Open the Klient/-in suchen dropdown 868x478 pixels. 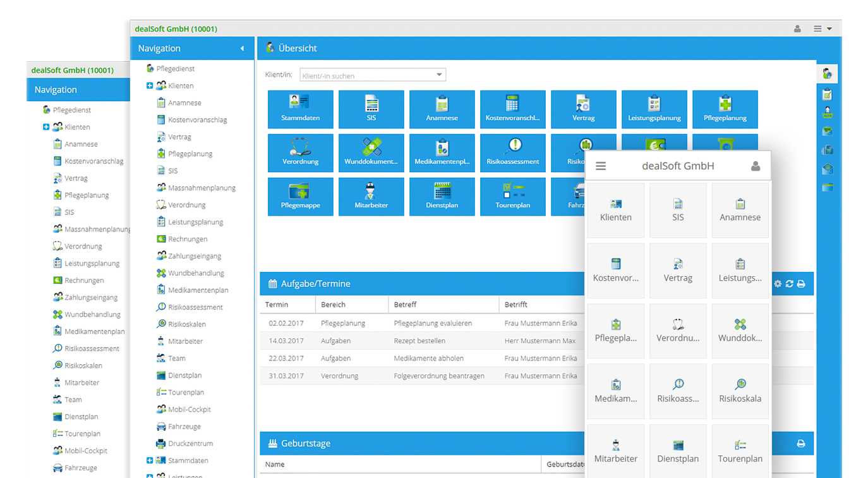click(x=438, y=75)
